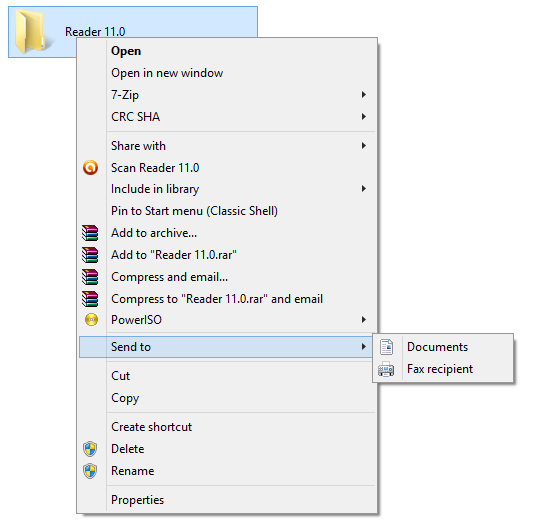Click WinRAR icon beside Compress to "Reader 11.0.rar" and email
The width and height of the screenshot is (533, 521).
click(90, 299)
